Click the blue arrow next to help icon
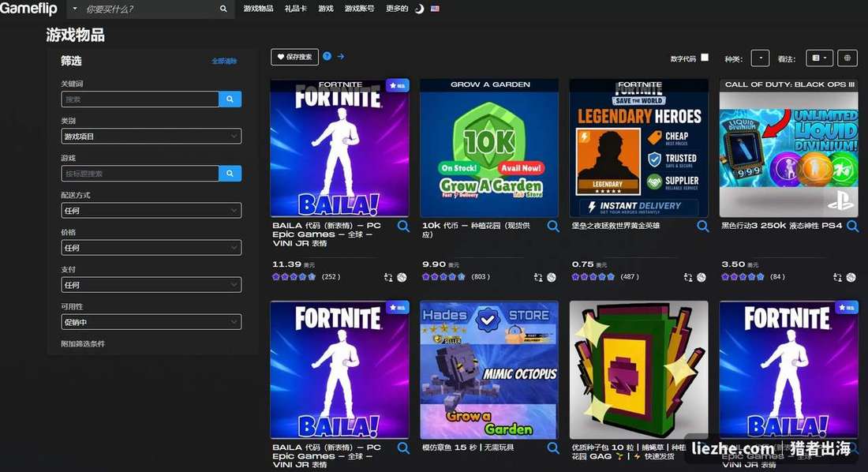868x472 pixels. [341, 56]
